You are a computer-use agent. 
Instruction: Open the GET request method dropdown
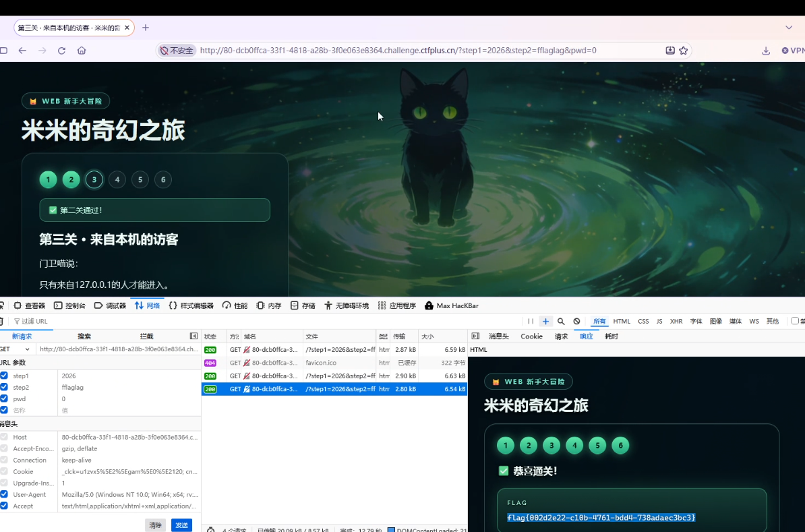point(16,349)
